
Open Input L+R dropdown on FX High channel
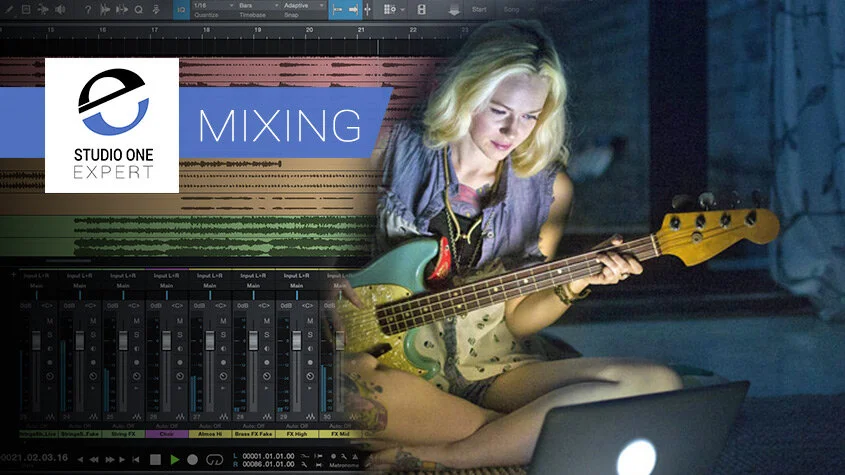point(296,276)
